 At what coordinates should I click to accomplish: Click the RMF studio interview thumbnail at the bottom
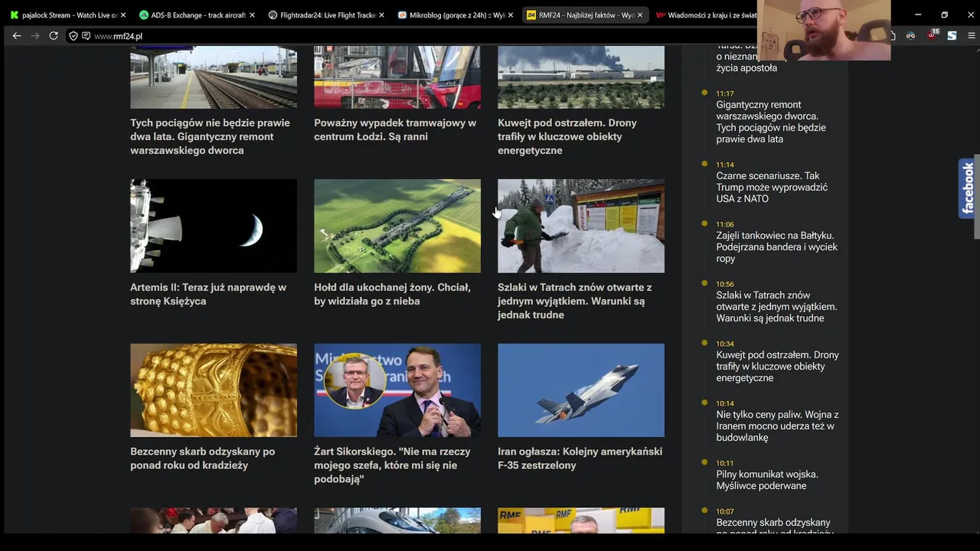click(x=581, y=520)
